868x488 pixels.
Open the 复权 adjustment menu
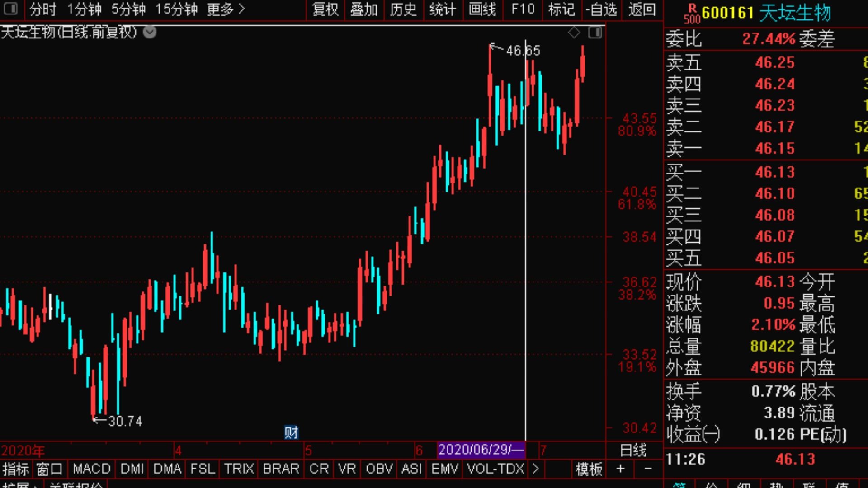325,9
